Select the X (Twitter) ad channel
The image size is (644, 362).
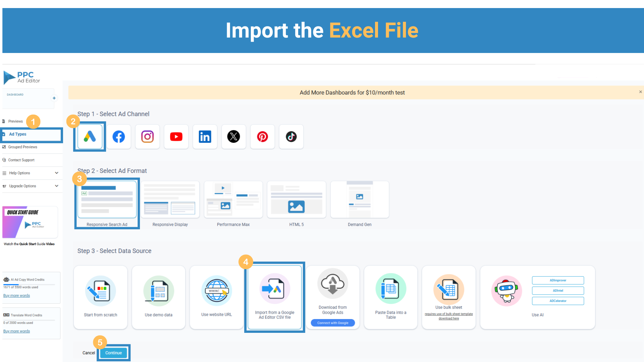[234, 137]
